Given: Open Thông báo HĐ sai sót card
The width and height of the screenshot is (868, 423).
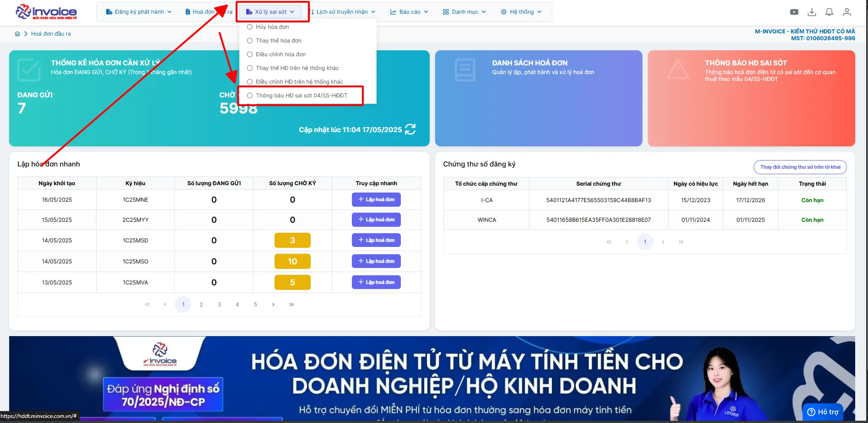Looking at the screenshot, I should tap(751, 98).
